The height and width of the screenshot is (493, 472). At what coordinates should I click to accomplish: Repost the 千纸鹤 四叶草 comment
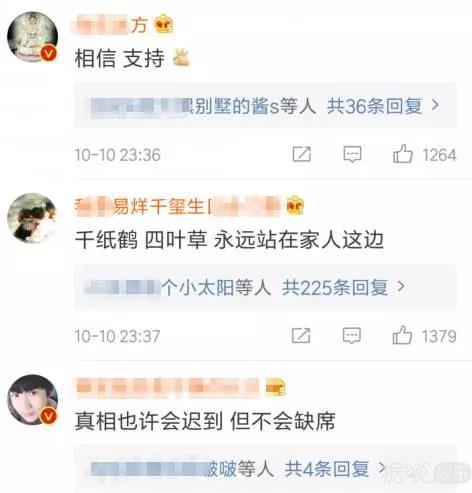(301, 335)
